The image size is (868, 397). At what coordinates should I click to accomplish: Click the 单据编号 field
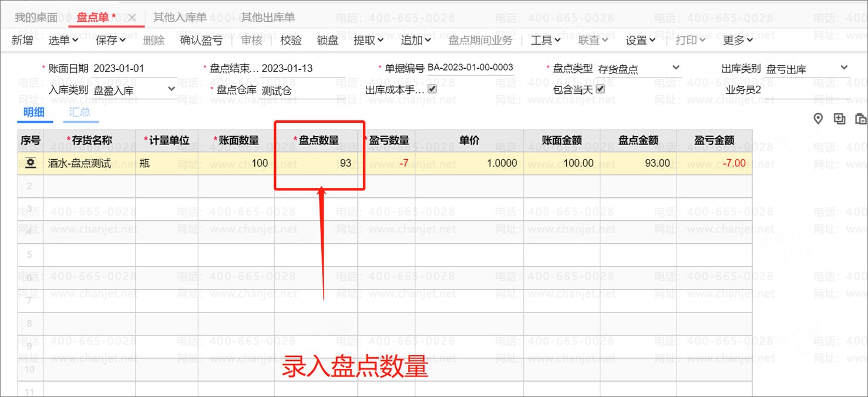point(470,68)
